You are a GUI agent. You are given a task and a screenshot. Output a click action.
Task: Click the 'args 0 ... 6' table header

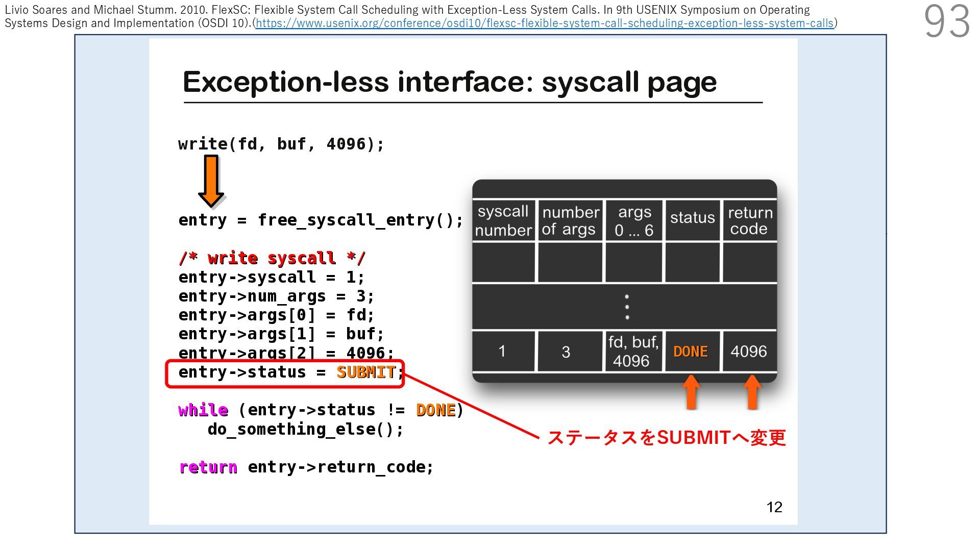tap(634, 220)
